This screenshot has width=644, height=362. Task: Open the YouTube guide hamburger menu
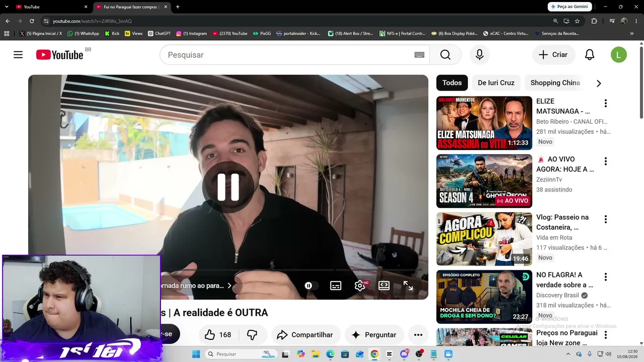[x=18, y=55]
